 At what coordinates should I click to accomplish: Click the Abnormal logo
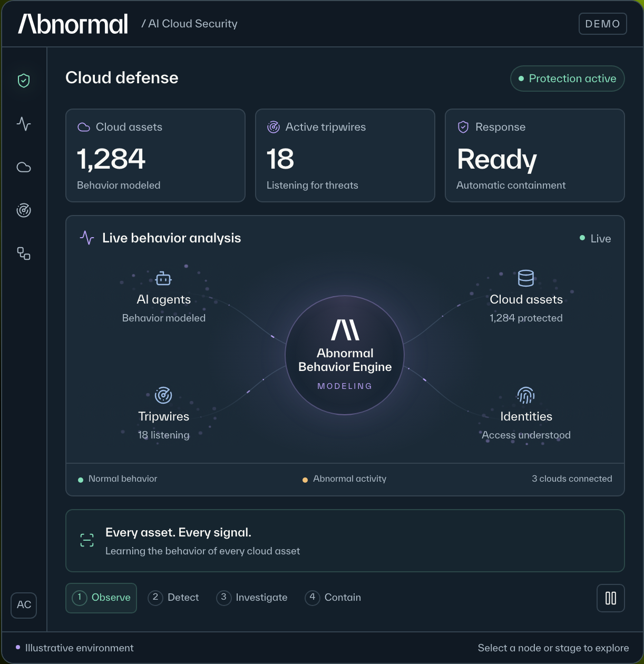[73, 24]
